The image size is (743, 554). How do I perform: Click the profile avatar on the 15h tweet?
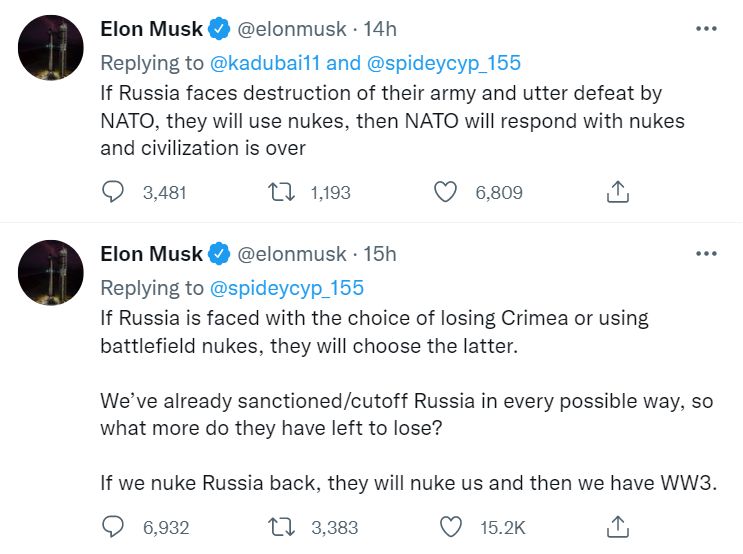[51, 272]
